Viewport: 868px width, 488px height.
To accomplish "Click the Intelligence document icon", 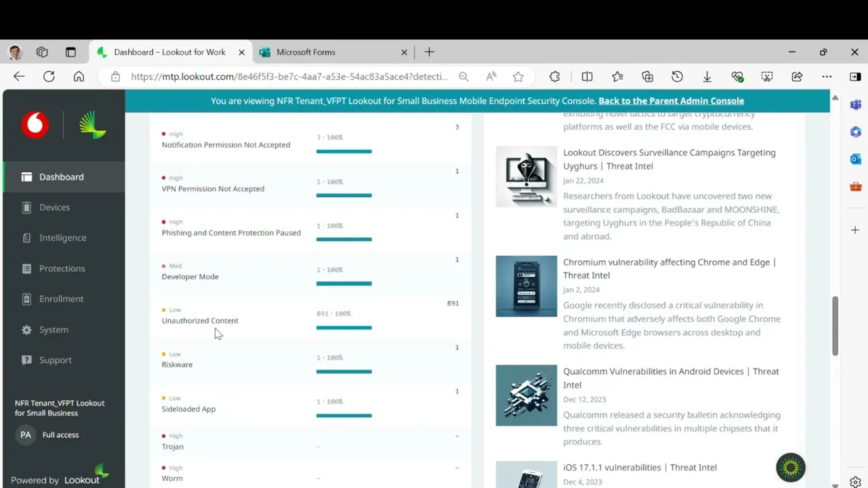I will (x=26, y=238).
